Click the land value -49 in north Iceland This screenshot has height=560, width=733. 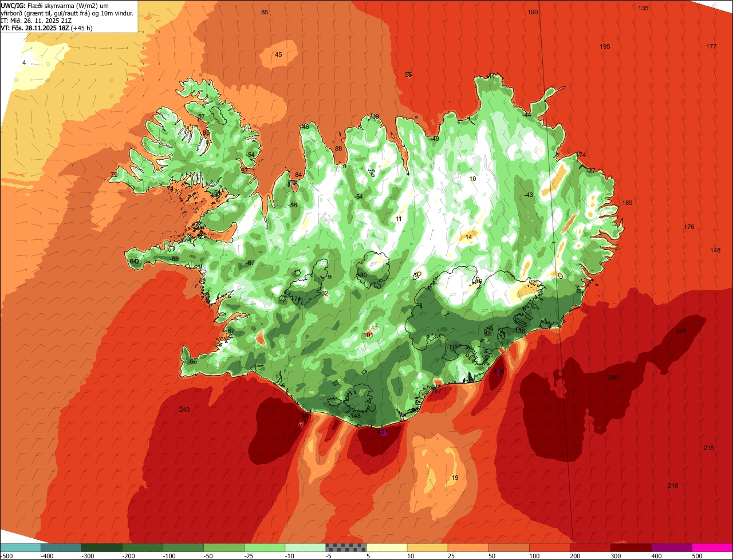[434, 139]
